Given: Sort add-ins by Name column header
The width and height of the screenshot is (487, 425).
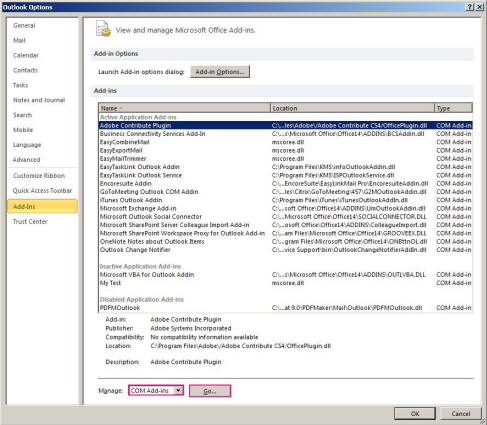Looking at the screenshot, I should 184,108.
